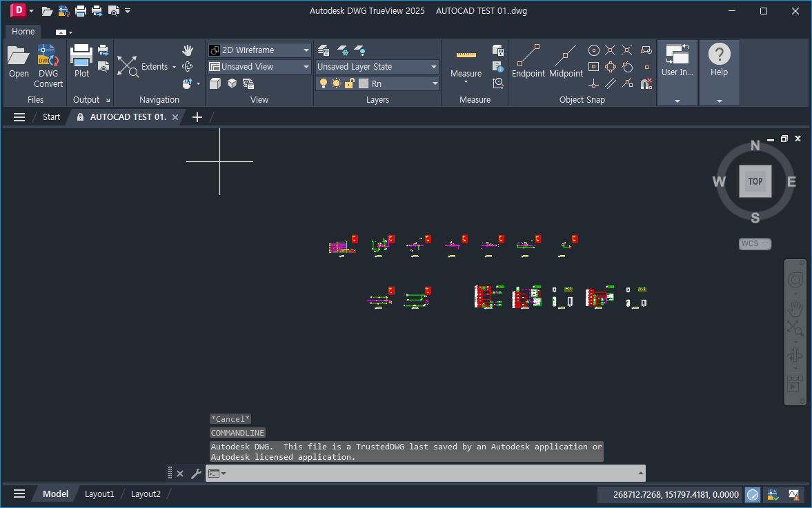Screen dimensions: 812x508
Task: Open a new drawing tab with plus button
Action: (x=197, y=117)
